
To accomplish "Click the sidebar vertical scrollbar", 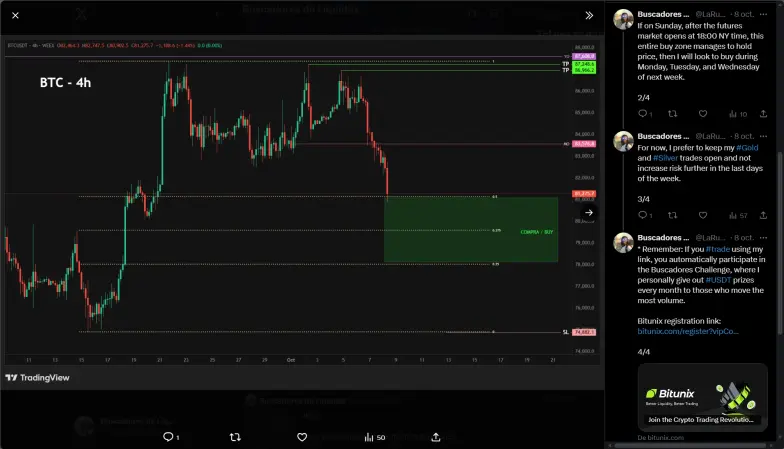I will coord(780,242).
